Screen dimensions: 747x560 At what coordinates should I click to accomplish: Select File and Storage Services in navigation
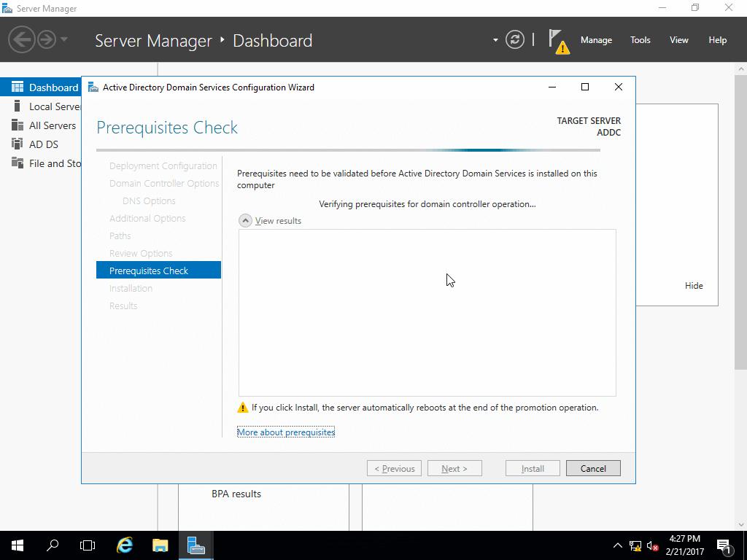41,163
